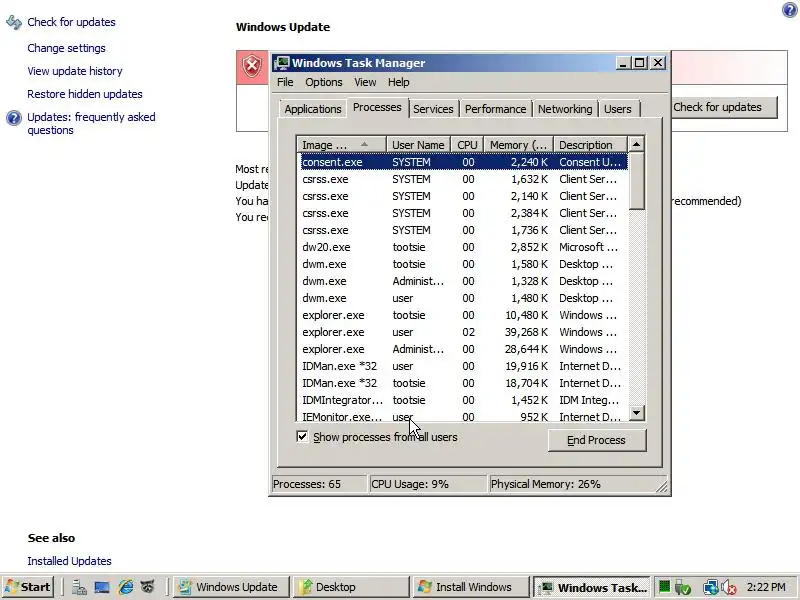Select explorer.exe row with 39,268 K memory
Viewport: 800px width, 600px height.
tap(463, 332)
